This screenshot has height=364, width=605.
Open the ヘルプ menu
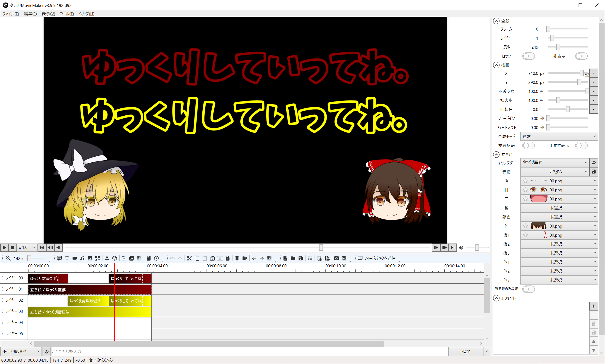(x=86, y=14)
